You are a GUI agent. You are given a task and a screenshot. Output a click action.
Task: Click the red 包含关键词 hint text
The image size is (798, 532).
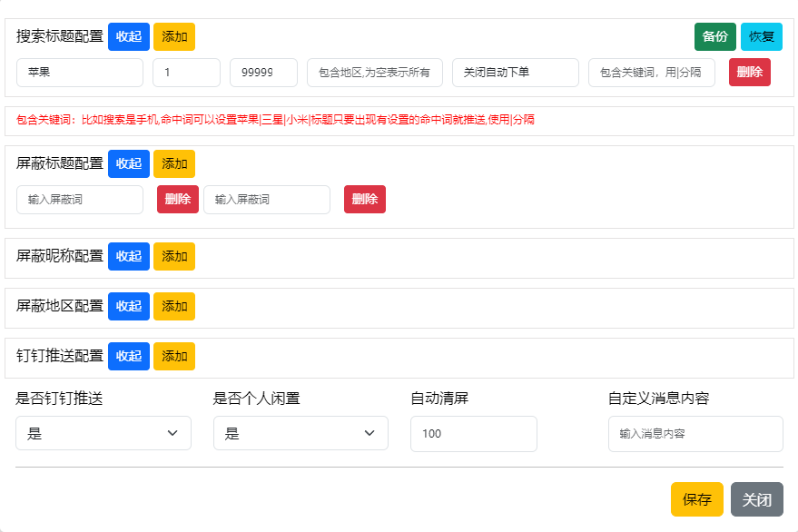click(x=275, y=120)
